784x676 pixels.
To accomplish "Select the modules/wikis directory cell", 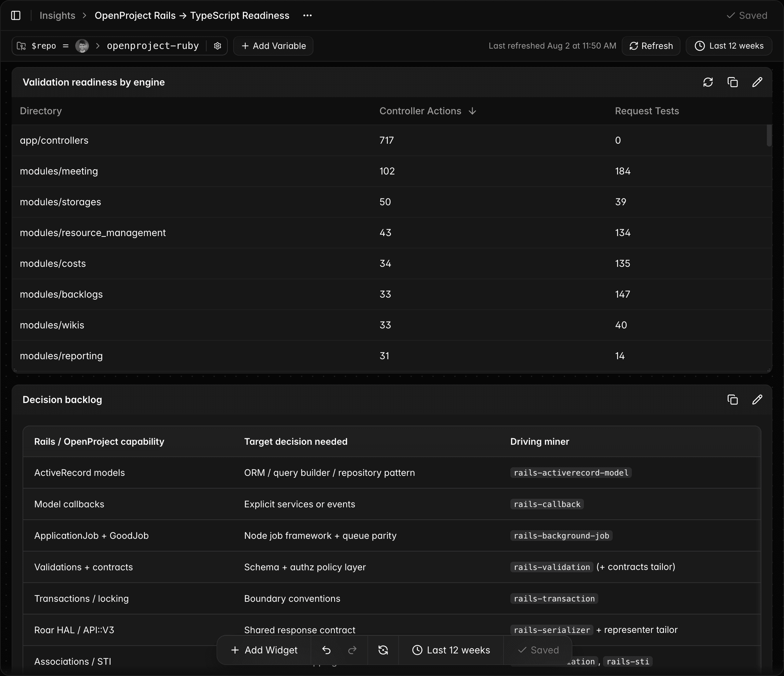I will [52, 325].
